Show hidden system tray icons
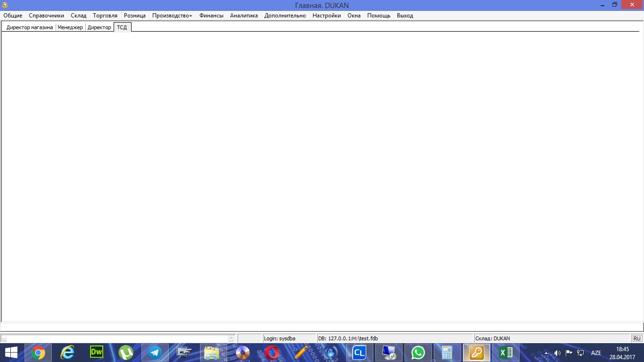This screenshot has height=362, width=644. click(546, 353)
